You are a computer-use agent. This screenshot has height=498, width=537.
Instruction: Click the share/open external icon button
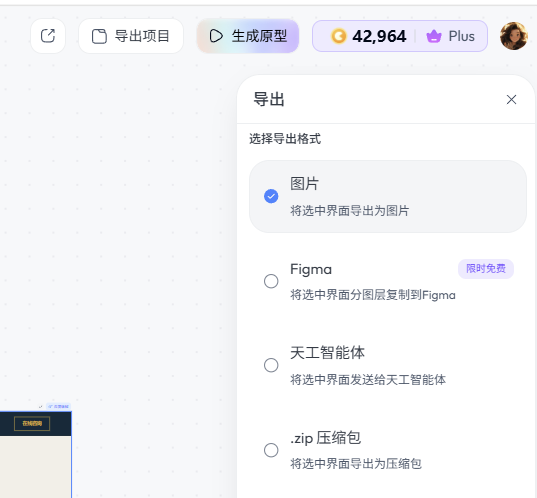(48, 36)
